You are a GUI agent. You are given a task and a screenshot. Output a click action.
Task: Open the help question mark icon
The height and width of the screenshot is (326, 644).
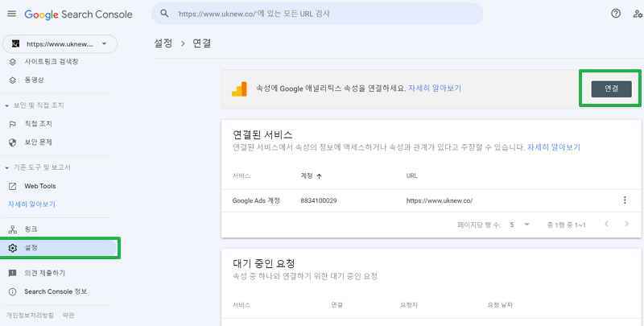[615, 14]
